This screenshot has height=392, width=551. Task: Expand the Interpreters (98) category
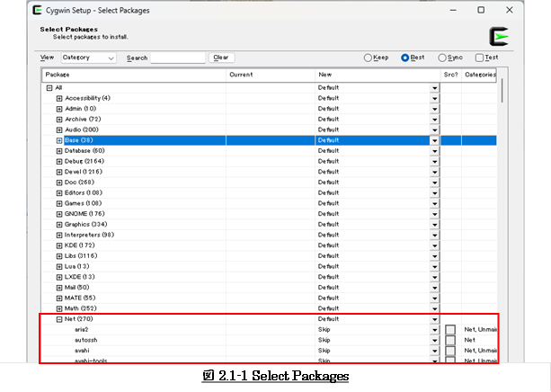click(59, 236)
